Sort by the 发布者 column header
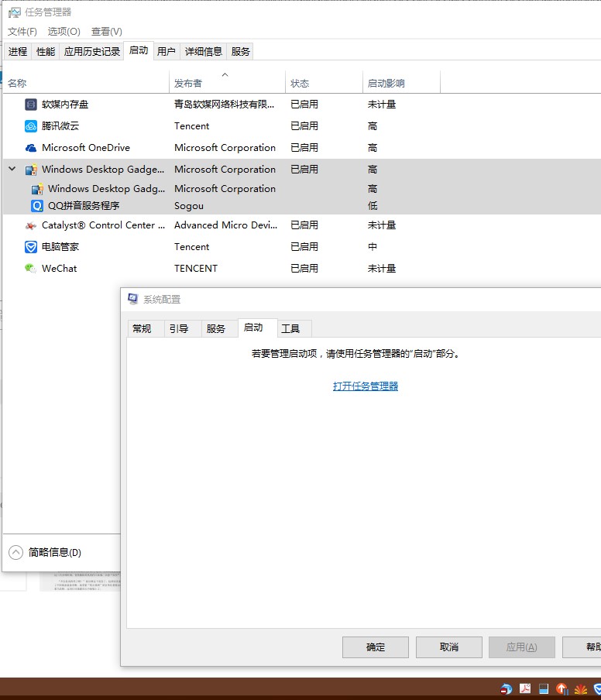601x700 pixels. pos(227,83)
